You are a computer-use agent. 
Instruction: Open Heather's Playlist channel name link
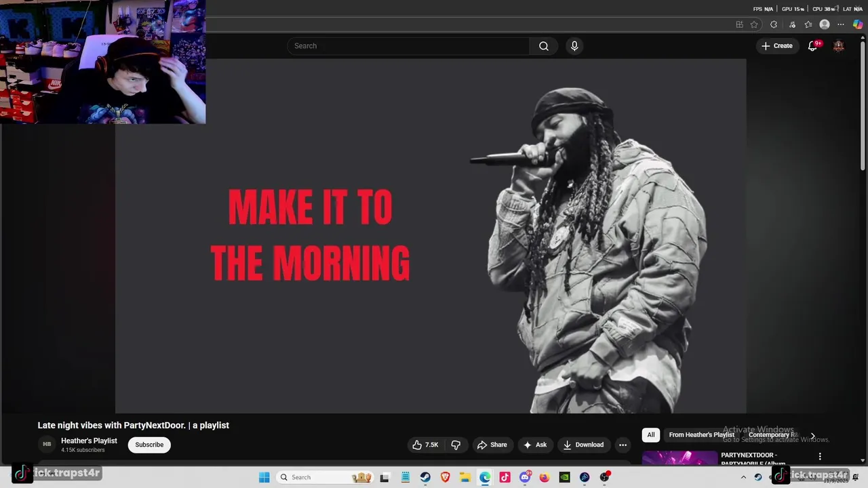click(x=89, y=441)
